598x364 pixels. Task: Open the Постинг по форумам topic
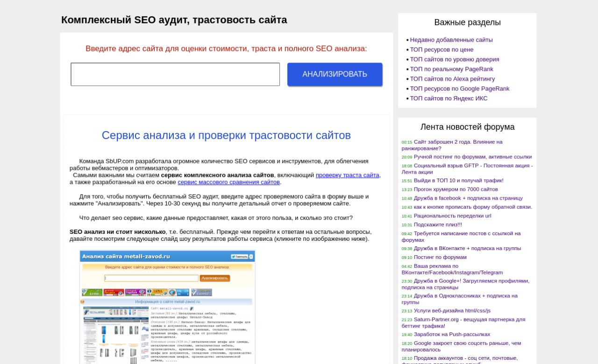440,257
